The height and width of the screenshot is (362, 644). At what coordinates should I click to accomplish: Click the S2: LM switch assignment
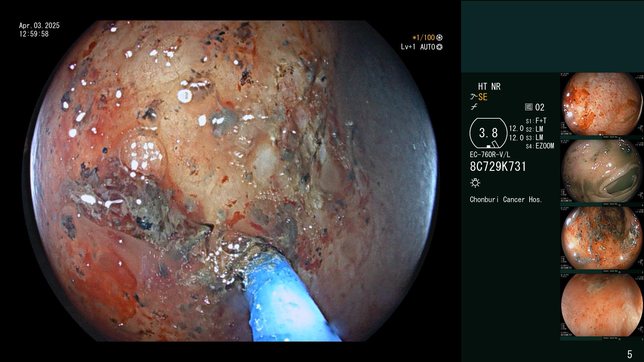(534, 129)
